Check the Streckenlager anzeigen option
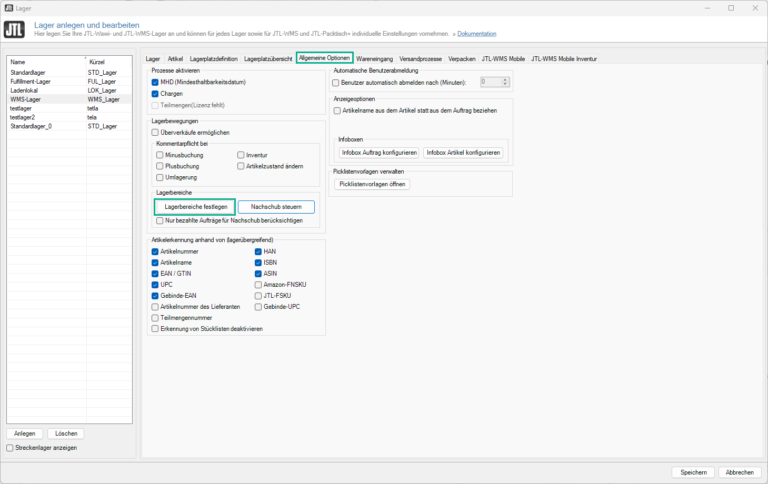This screenshot has width=768, height=484. (10, 448)
